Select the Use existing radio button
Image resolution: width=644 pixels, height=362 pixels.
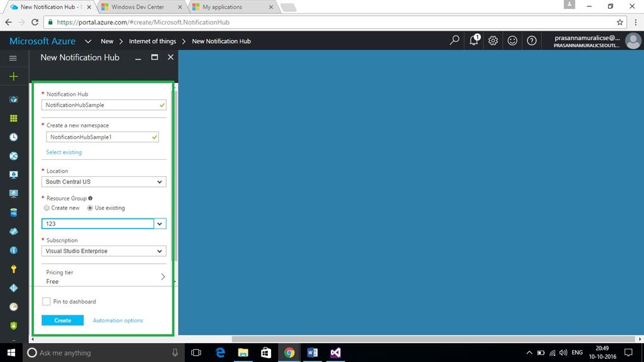pyautogui.click(x=90, y=208)
